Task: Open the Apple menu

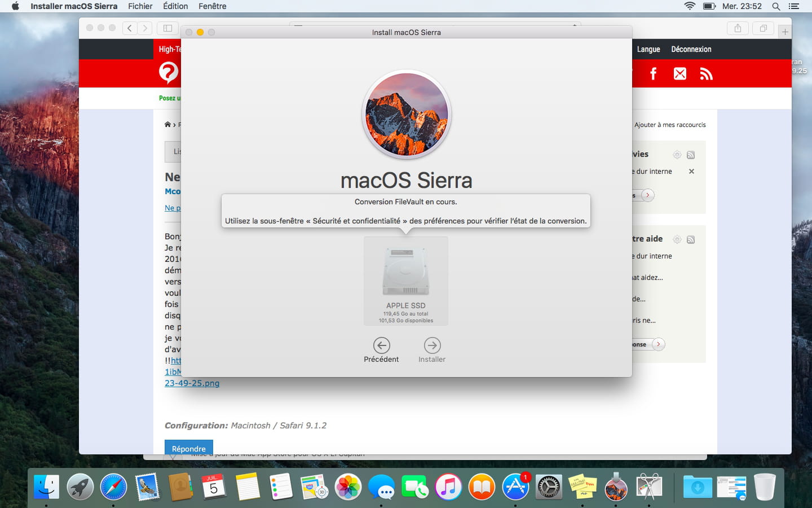Action: (15, 6)
